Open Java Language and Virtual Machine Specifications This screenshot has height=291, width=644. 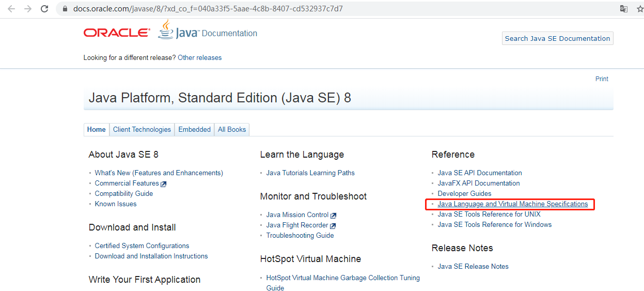coord(513,204)
